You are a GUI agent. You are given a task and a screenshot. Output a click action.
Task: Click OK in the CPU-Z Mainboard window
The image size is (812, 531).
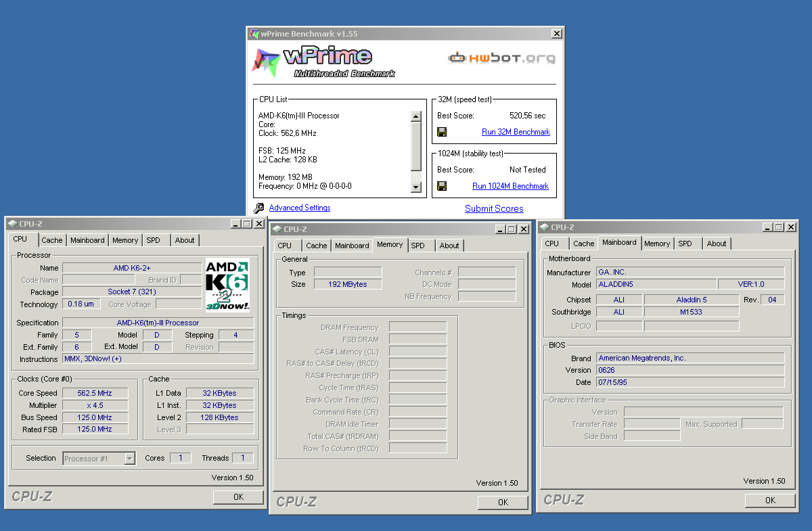(770, 500)
